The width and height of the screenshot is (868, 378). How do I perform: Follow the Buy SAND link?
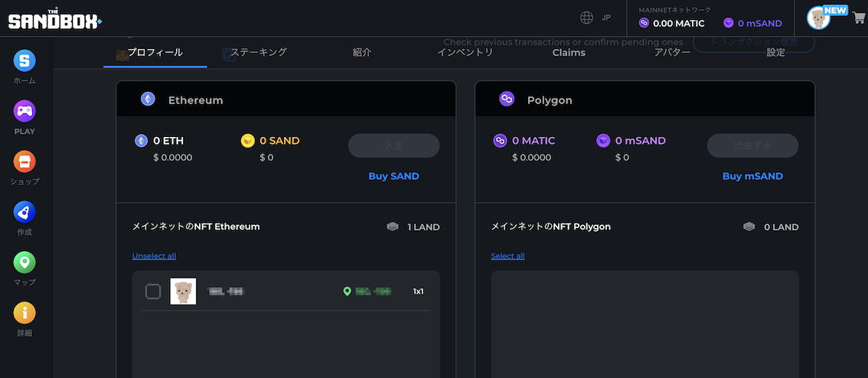pos(393,176)
